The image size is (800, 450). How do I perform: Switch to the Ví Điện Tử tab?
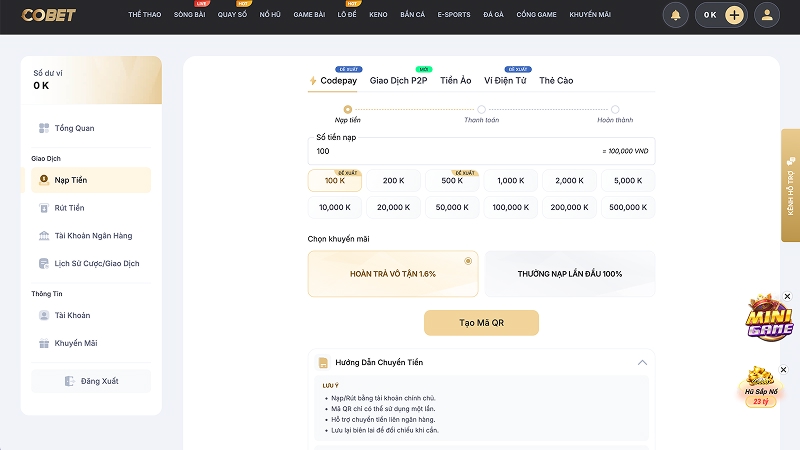point(505,80)
